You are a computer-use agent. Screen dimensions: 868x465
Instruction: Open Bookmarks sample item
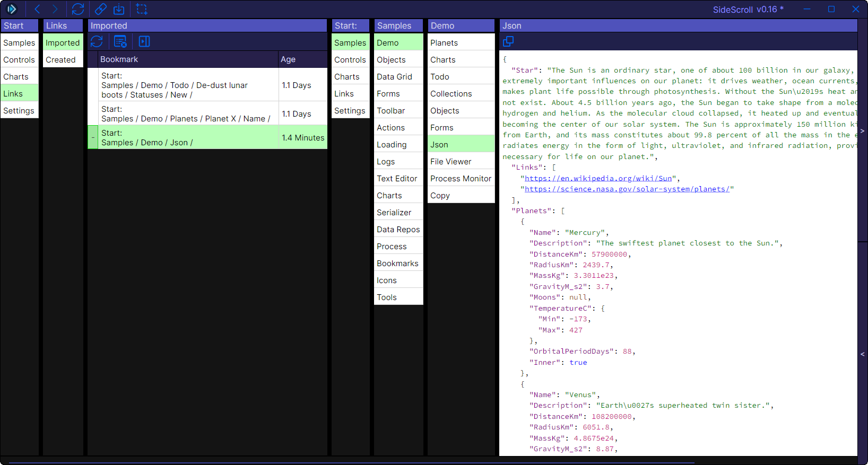(398, 264)
